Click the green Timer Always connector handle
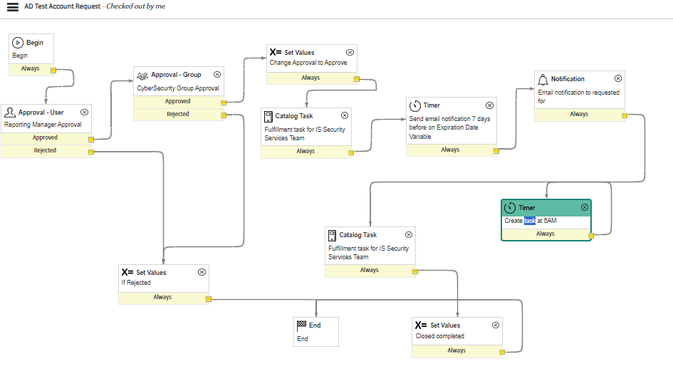Viewport: 673px width, 386px height. coord(591,236)
